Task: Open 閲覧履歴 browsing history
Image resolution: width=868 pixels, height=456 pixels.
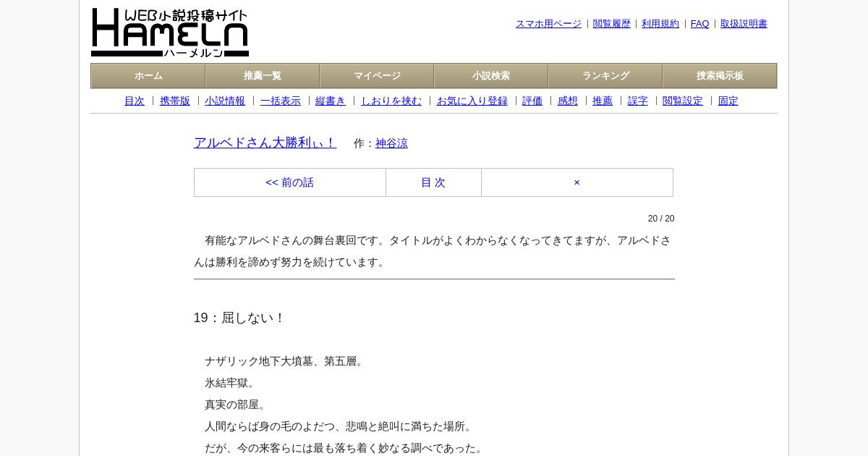Action: 612,24
